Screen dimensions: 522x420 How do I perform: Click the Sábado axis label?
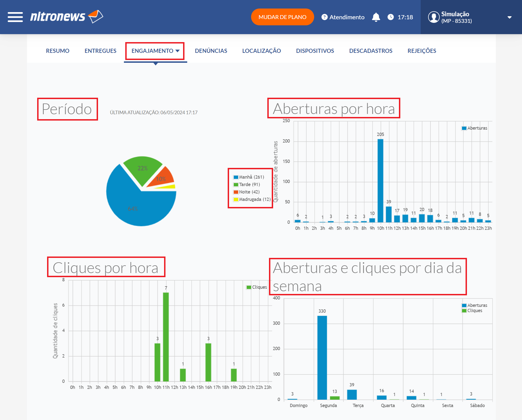coord(477,405)
